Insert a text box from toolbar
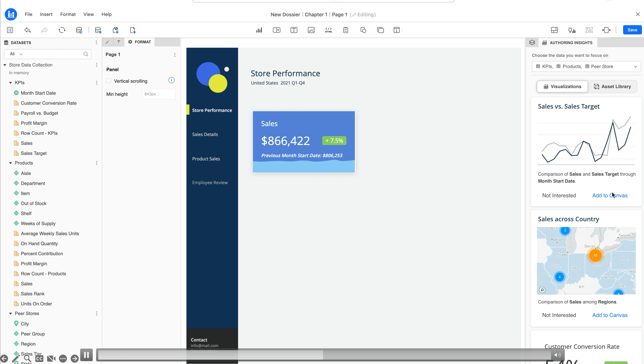 point(294,30)
